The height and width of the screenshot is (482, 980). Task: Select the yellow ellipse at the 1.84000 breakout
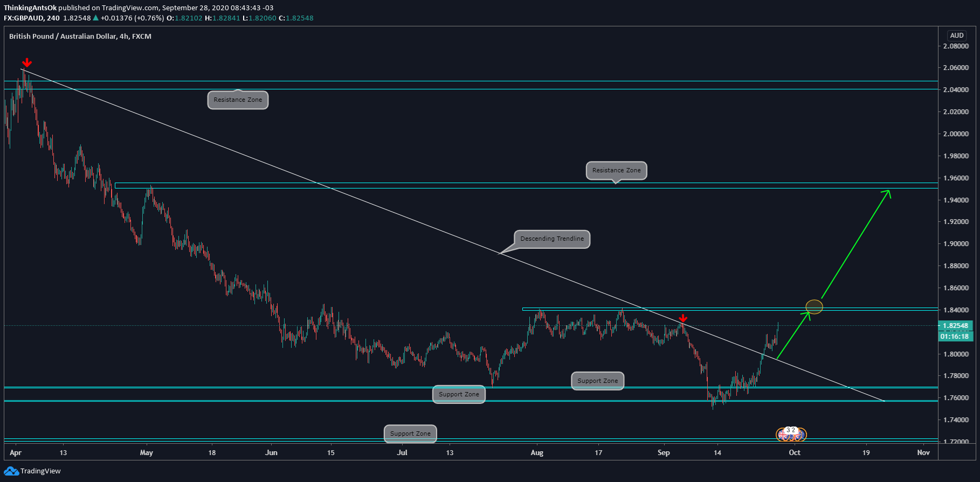click(x=814, y=307)
